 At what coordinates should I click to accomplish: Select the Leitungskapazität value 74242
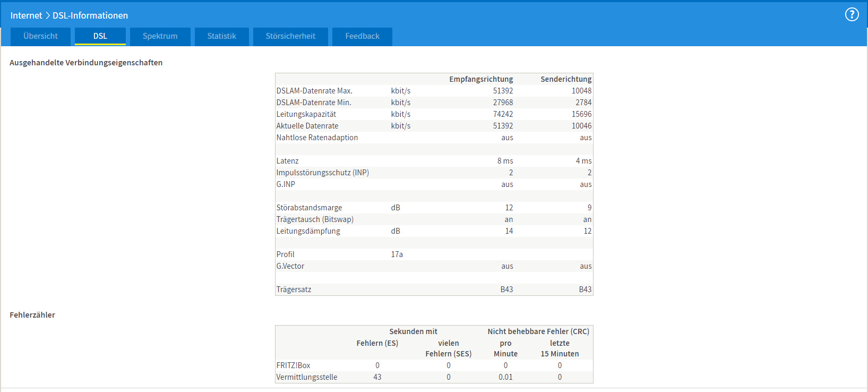[x=503, y=114]
